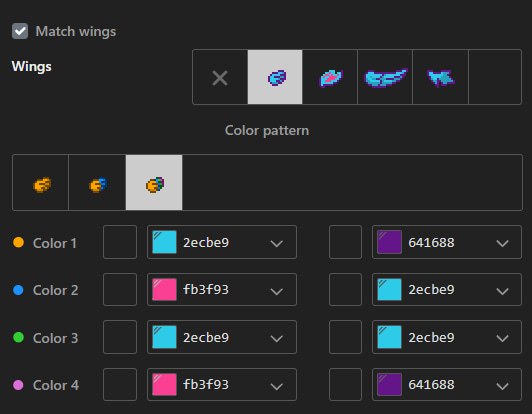Expand the Color 4 641688 dropdown on right
Screen dimensions: 532x414
[x=447, y=384]
